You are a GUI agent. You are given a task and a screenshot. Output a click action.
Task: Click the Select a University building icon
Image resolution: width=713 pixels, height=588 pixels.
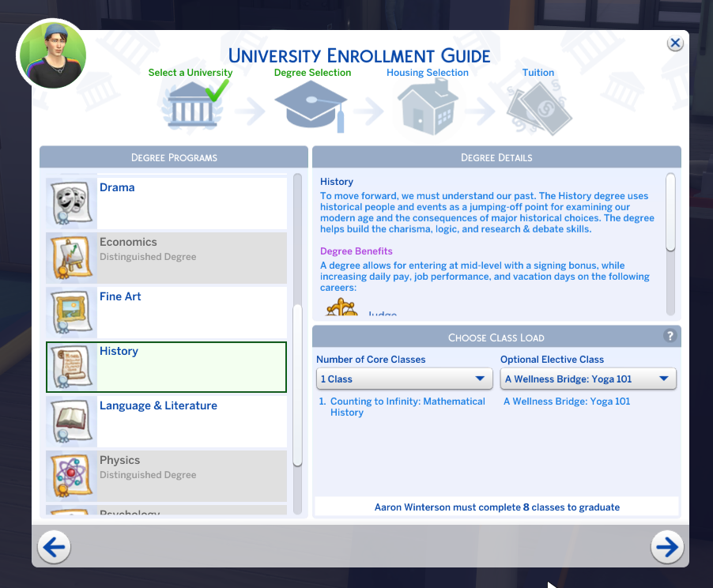[x=192, y=105]
